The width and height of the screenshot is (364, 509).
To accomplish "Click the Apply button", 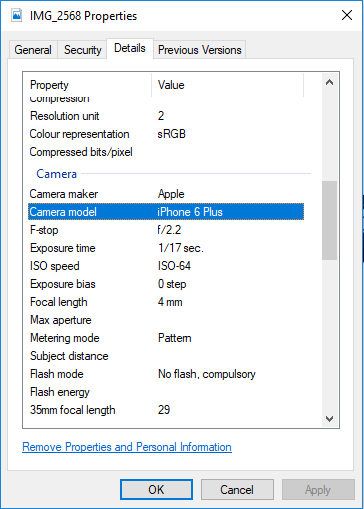I will [x=318, y=490].
